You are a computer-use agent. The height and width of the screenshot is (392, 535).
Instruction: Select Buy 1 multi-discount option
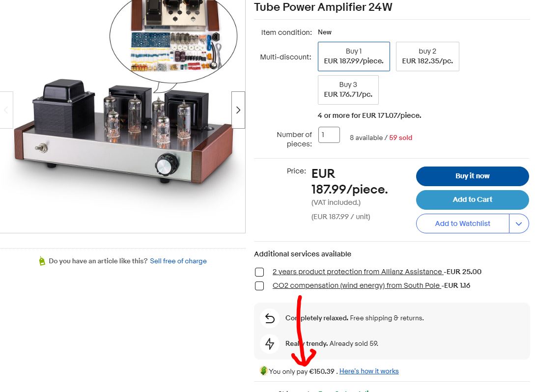354,56
